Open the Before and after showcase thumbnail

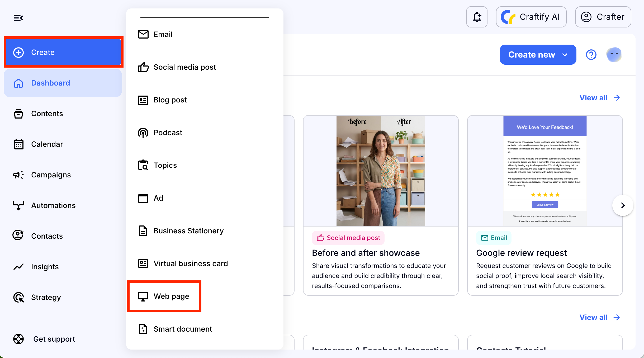pos(381,171)
